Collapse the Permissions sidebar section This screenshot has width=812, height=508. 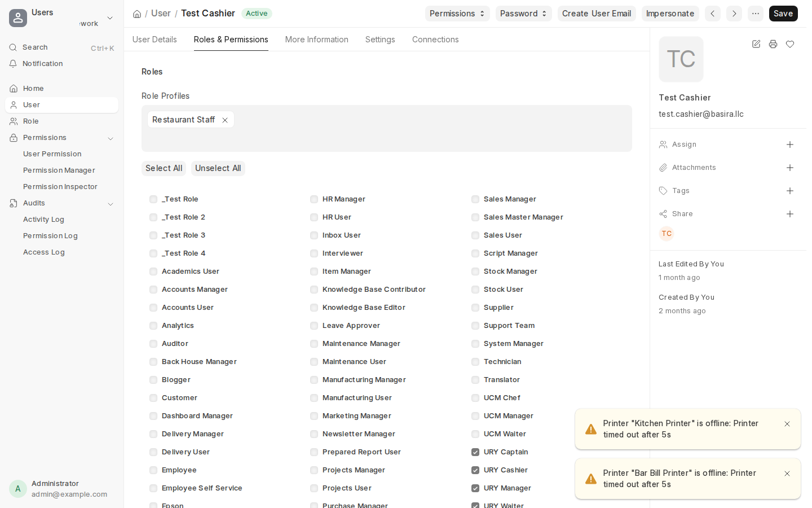[111, 138]
